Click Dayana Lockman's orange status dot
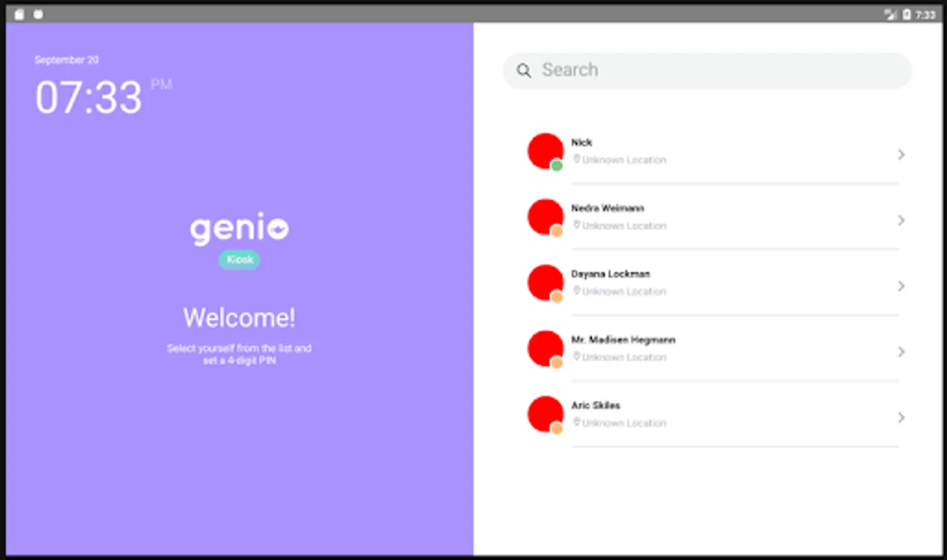This screenshot has height=560, width=947. 557,297
